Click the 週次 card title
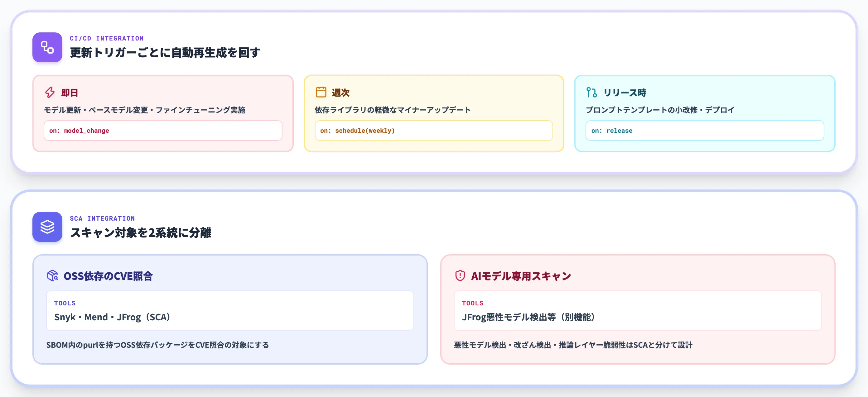This screenshot has width=868, height=397. pos(341,93)
